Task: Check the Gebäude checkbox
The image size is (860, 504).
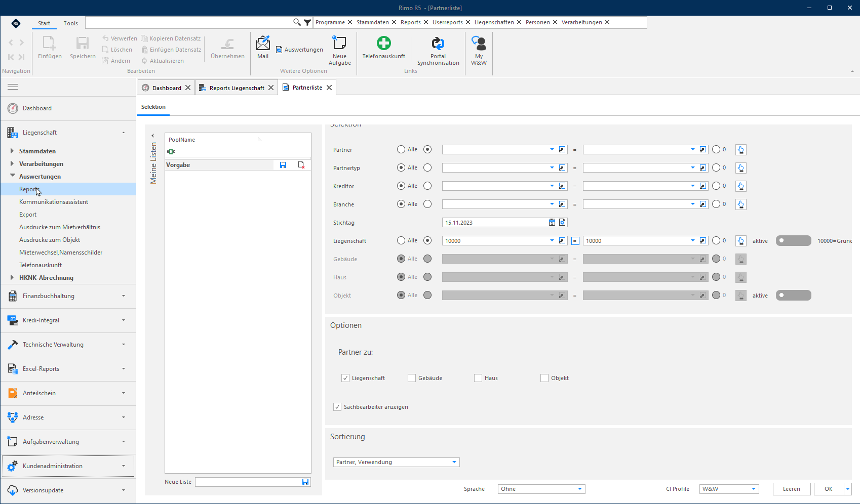Action: click(412, 378)
